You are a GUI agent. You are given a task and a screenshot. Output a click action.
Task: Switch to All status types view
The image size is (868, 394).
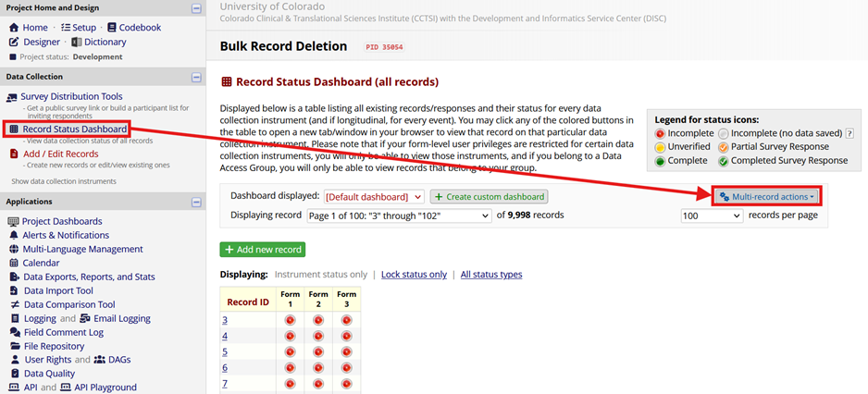point(491,275)
